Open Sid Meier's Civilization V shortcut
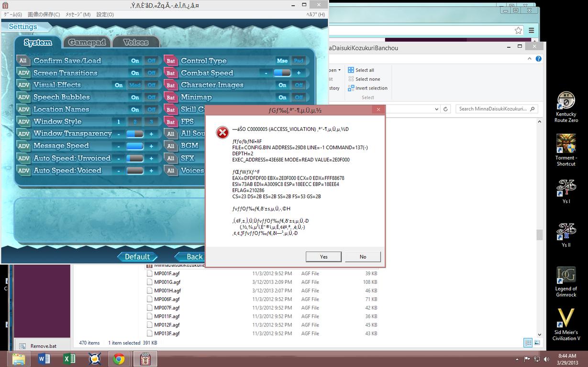588x367 pixels. coord(566,324)
